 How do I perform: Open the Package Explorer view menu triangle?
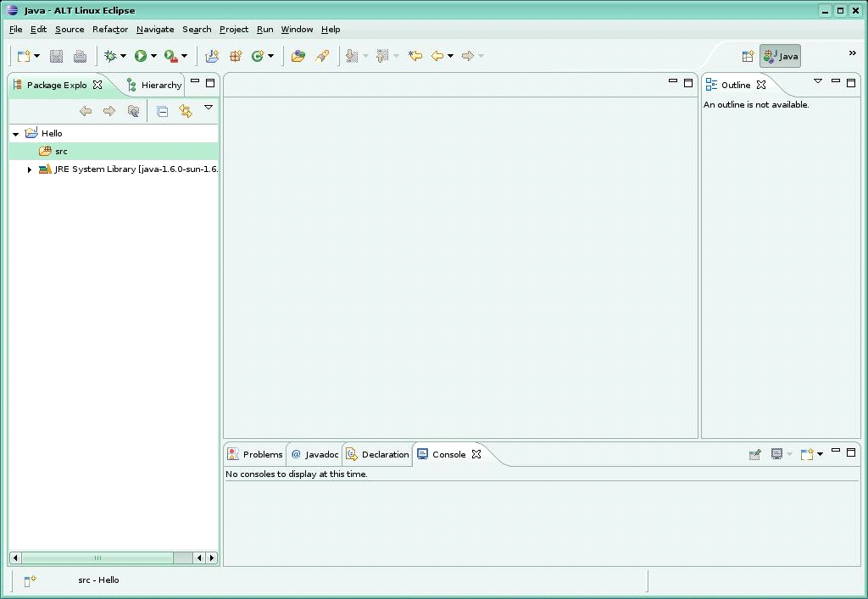point(209,108)
